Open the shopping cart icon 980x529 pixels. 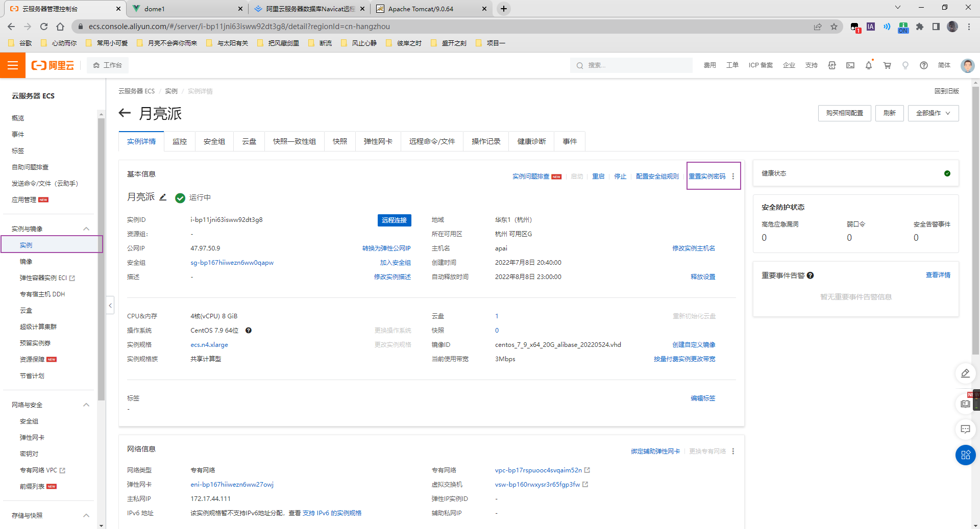coord(887,65)
